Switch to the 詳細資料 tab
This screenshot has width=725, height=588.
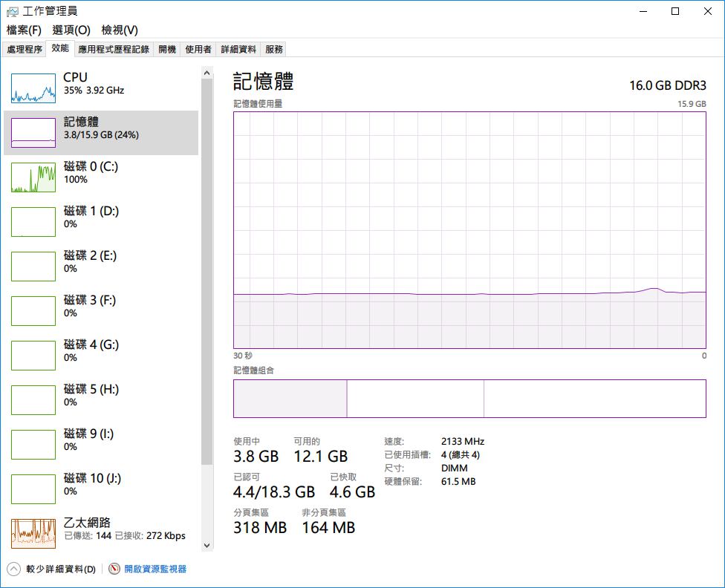(238, 49)
